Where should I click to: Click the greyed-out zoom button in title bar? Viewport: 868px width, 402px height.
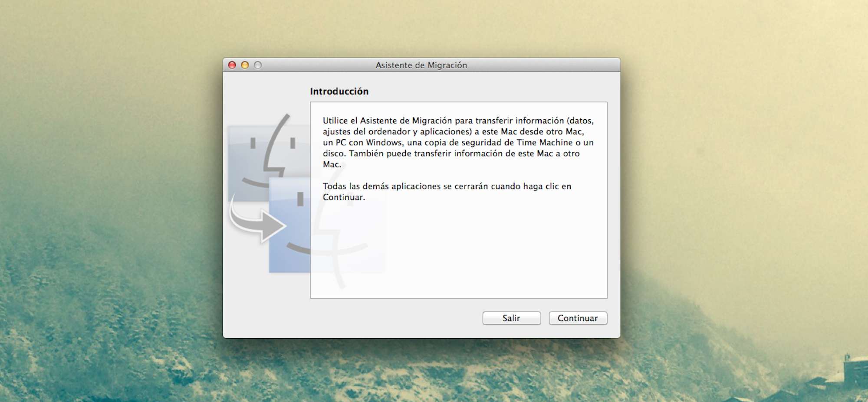(258, 65)
